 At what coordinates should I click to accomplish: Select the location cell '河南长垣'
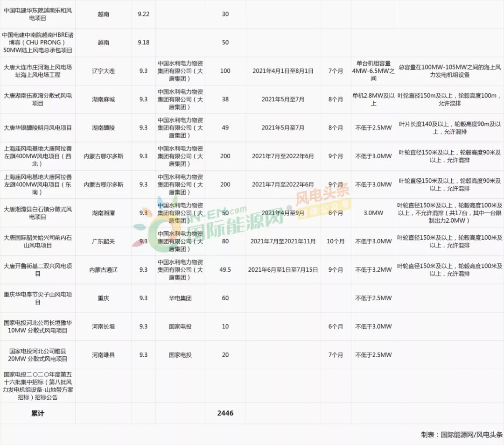(x=103, y=327)
